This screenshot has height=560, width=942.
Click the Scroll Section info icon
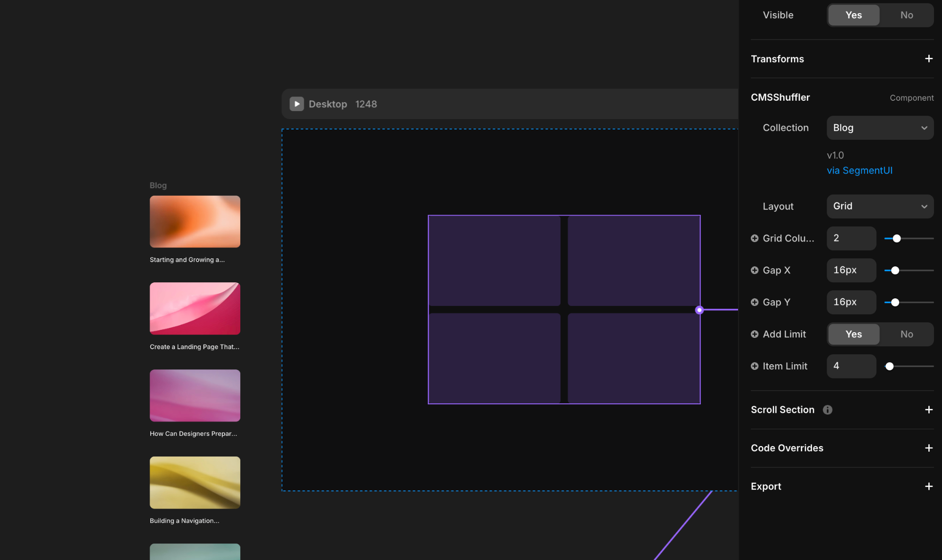[827, 410]
